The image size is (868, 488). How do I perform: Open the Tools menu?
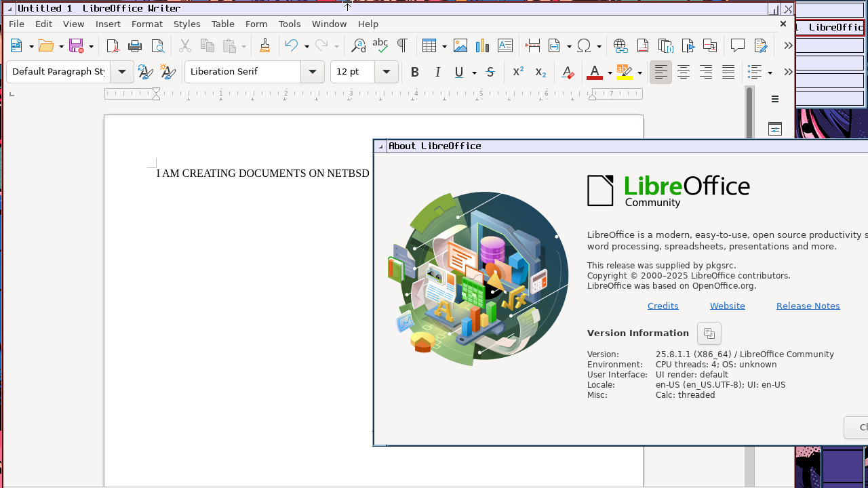tap(290, 24)
